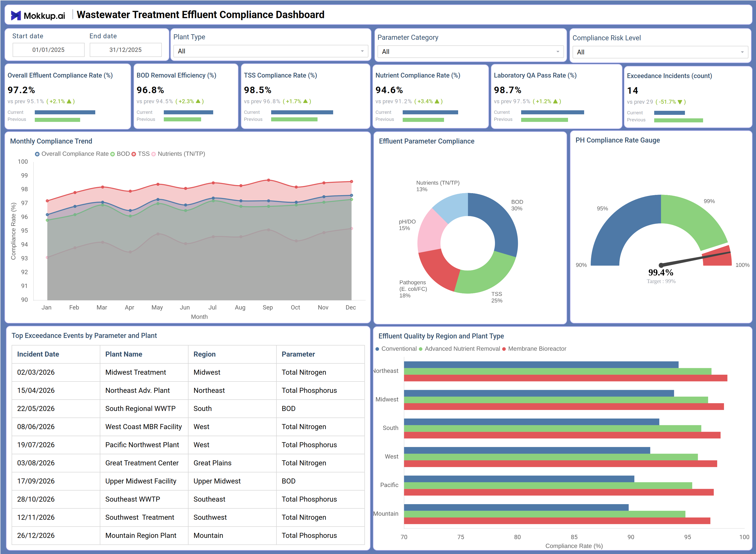Click Mountain Conventional blue bar

[x=516, y=508]
